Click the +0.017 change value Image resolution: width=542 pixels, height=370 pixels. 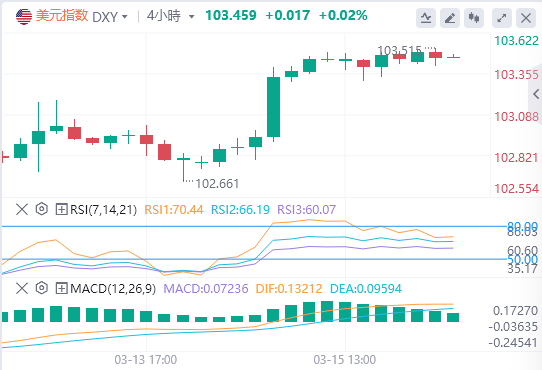point(288,16)
